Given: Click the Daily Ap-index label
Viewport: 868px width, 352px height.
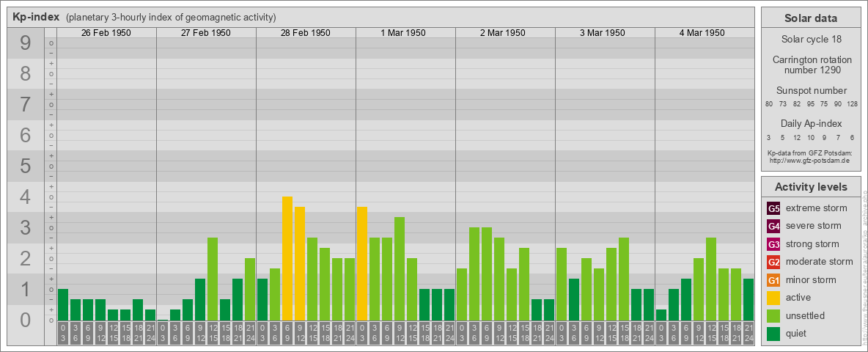Looking at the screenshot, I should coord(811,123).
